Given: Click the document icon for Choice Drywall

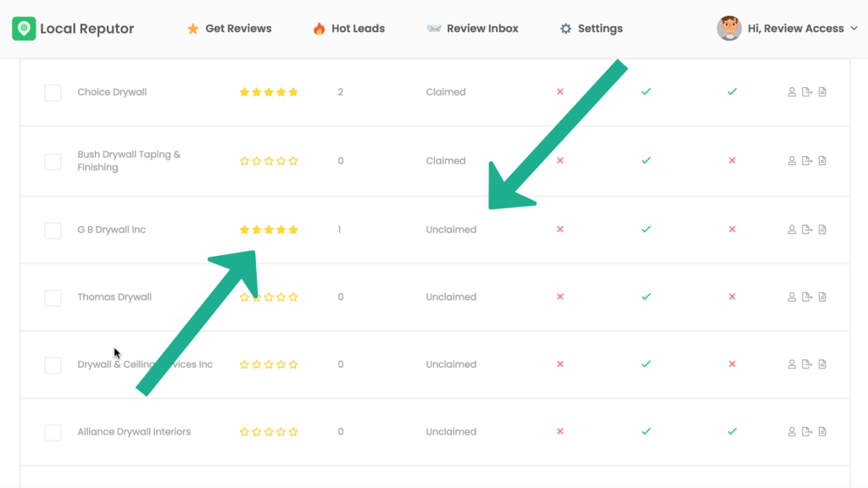Looking at the screenshot, I should pyautogui.click(x=821, y=92).
